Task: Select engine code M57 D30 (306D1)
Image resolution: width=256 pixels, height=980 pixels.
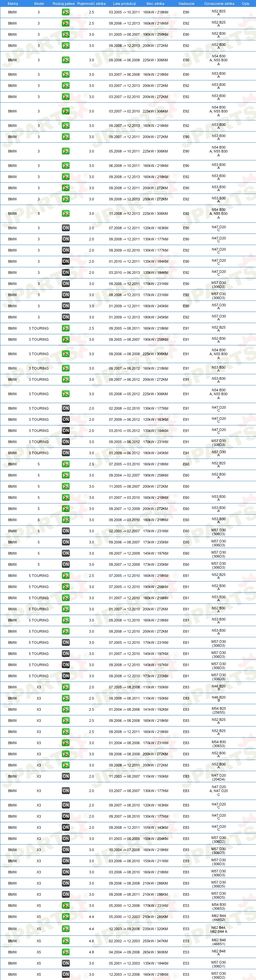Action: (x=218, y=964)
